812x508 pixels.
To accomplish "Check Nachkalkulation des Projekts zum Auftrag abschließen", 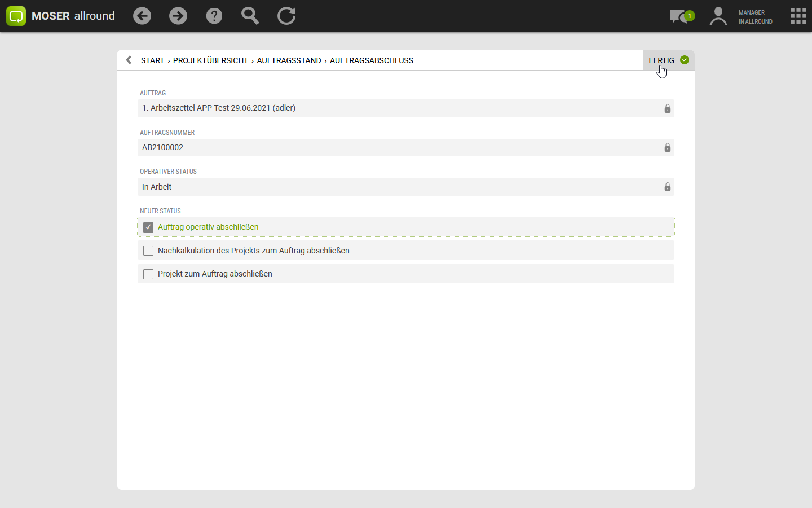I will pos(148,251).
